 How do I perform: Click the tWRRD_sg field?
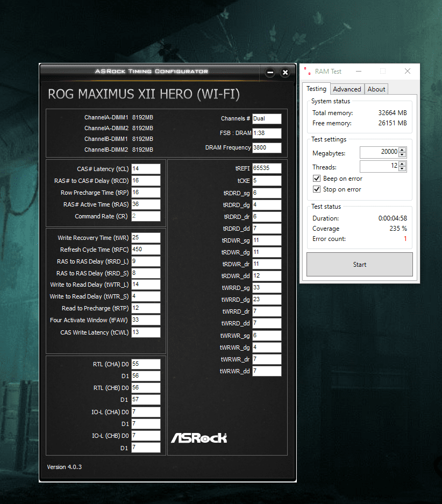click(267, 288)
